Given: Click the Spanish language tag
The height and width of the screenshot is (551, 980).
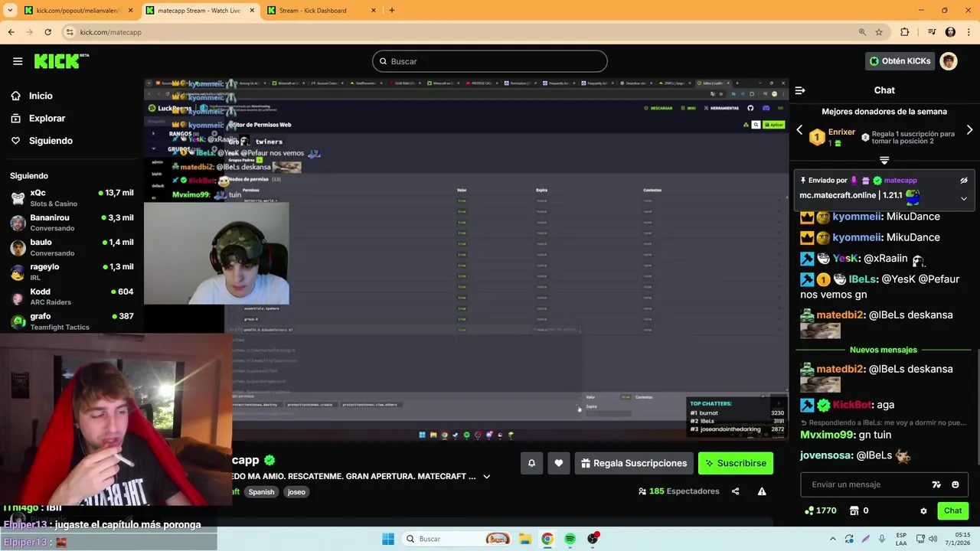Looking at the screenshot, I should point(261,492).
